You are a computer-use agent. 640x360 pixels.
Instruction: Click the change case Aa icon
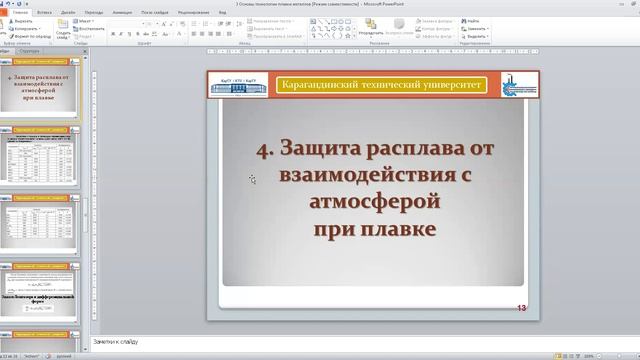pos(165,34)
